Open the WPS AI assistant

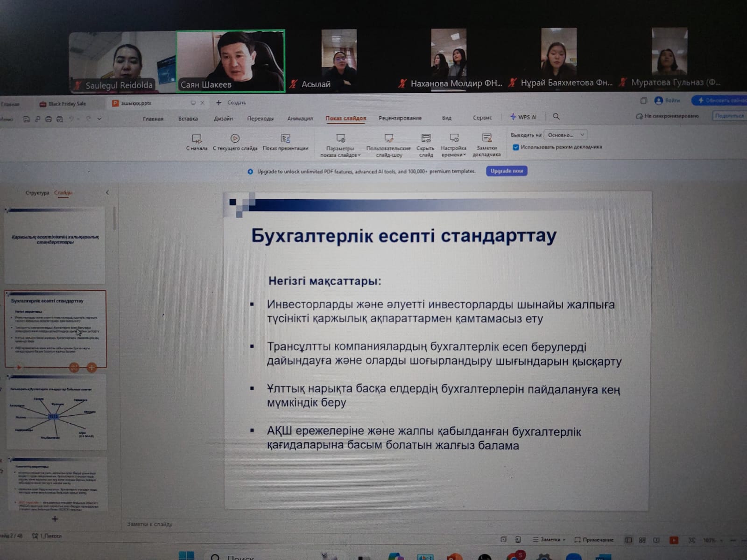(523, 117)
